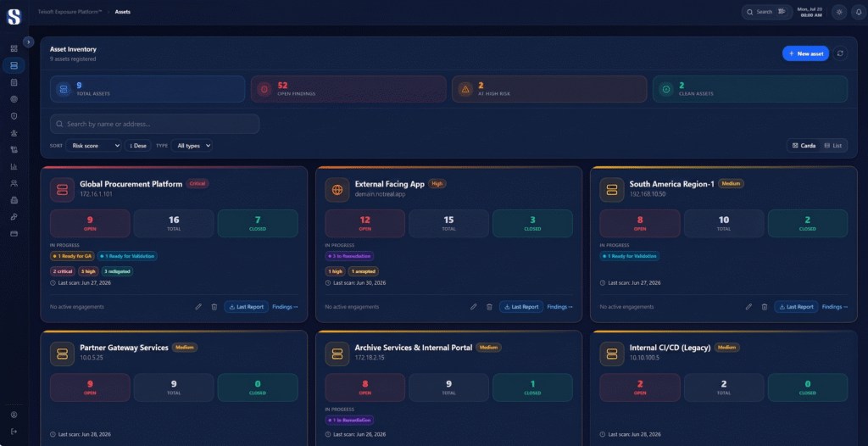Click the 10 Total tile of South America Region-1
The width and height of the screenshot is (868, 446).
pos(724,223)
